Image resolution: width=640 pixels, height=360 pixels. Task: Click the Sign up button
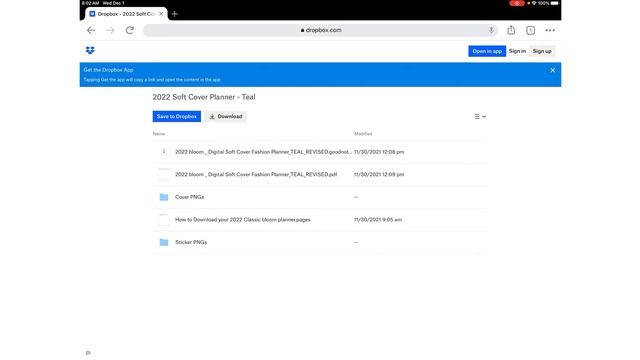click(542, 51)
